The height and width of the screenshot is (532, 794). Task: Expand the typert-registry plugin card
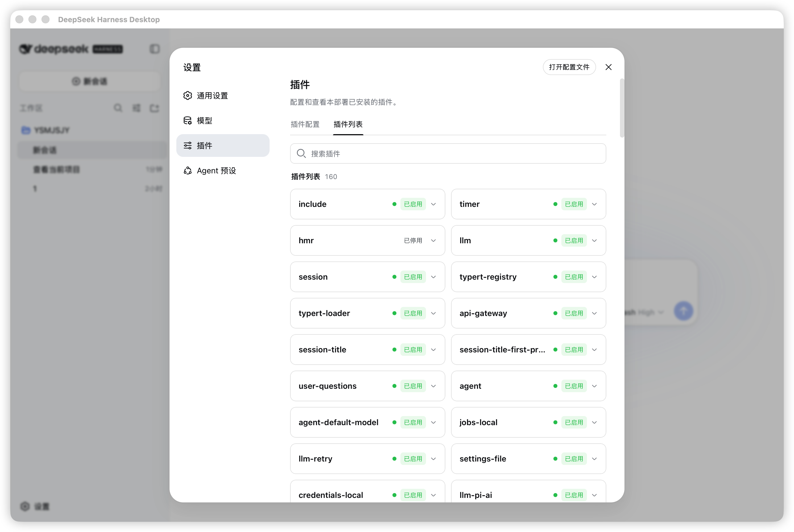point(594,277)
